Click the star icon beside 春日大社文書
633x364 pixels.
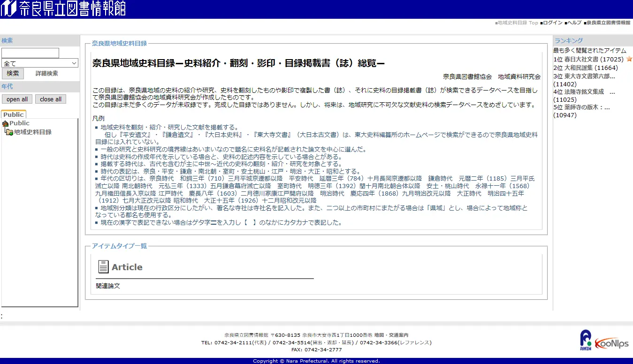[629, 59]
